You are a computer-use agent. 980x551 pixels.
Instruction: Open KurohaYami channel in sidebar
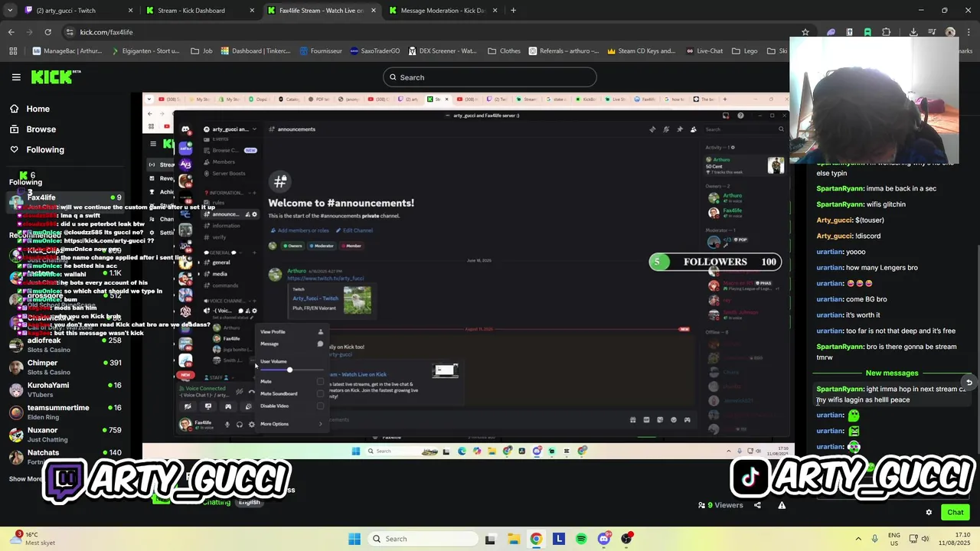point(66,390)
